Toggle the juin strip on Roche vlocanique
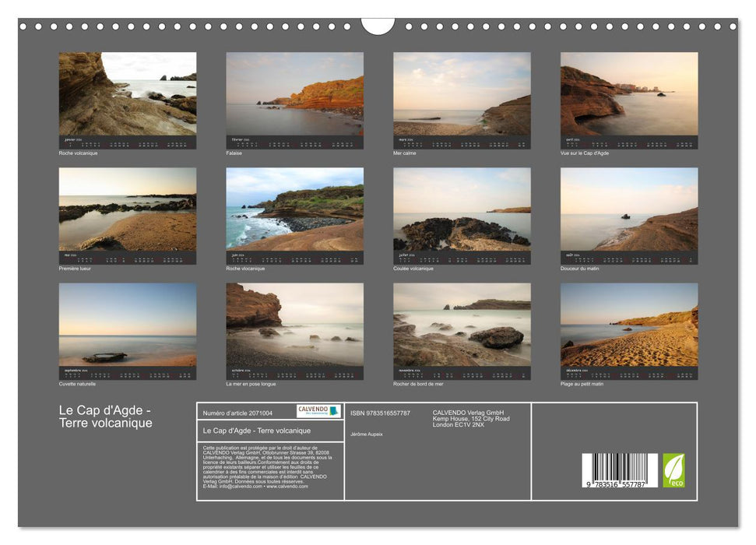This screenshot has width=756, height=545. 294,257
